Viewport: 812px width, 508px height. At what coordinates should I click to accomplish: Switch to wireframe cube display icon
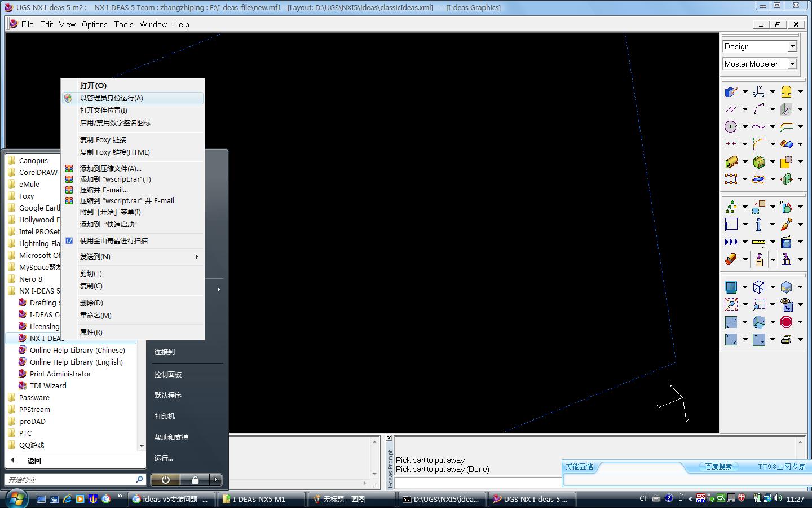click(759, 287)
